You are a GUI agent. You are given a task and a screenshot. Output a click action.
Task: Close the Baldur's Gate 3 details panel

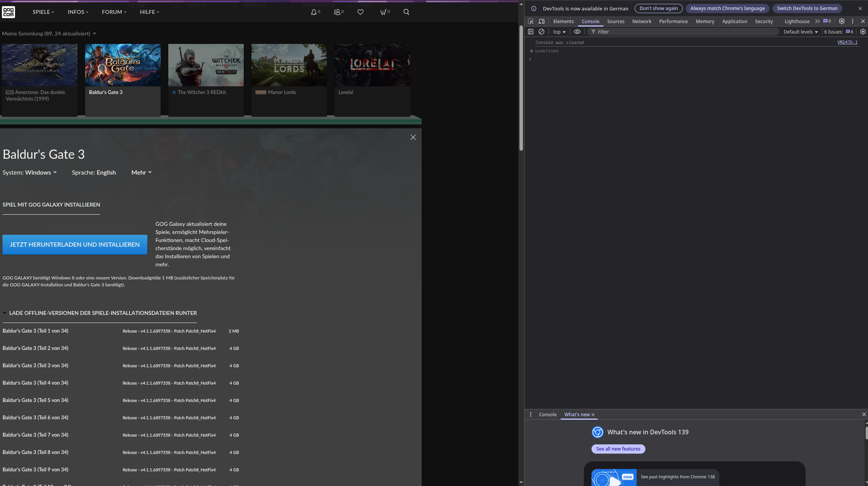[413, 137]
